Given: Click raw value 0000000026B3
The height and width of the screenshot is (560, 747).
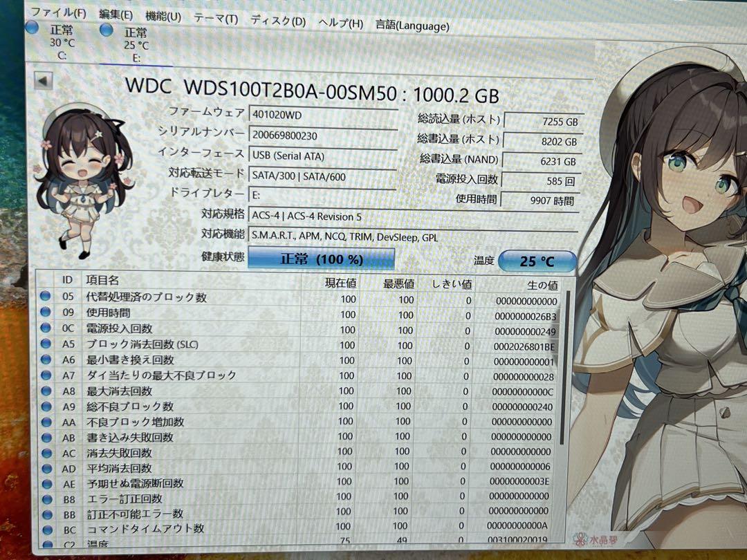Looking at the screenshot, I should (x=526, y=317).
